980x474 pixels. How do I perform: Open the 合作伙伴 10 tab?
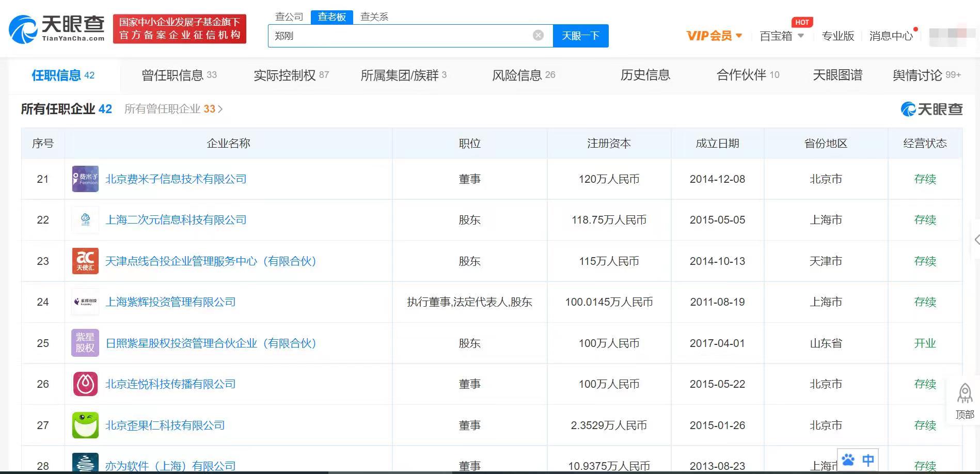pyautogui.click(x=748, y=75)
